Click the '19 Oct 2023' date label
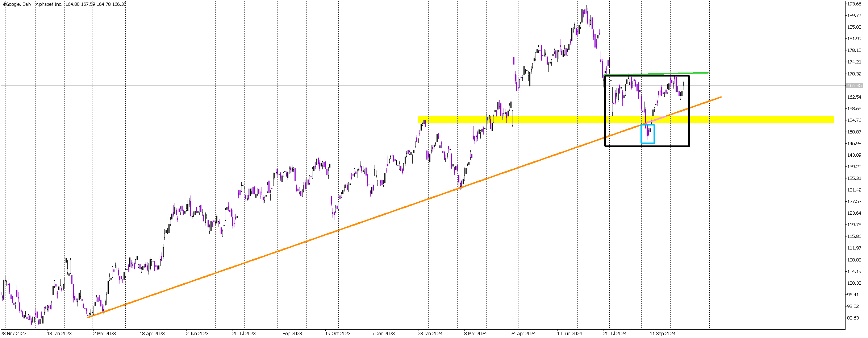This screenshot has height=338, width=868. click(x=338, y=334)
